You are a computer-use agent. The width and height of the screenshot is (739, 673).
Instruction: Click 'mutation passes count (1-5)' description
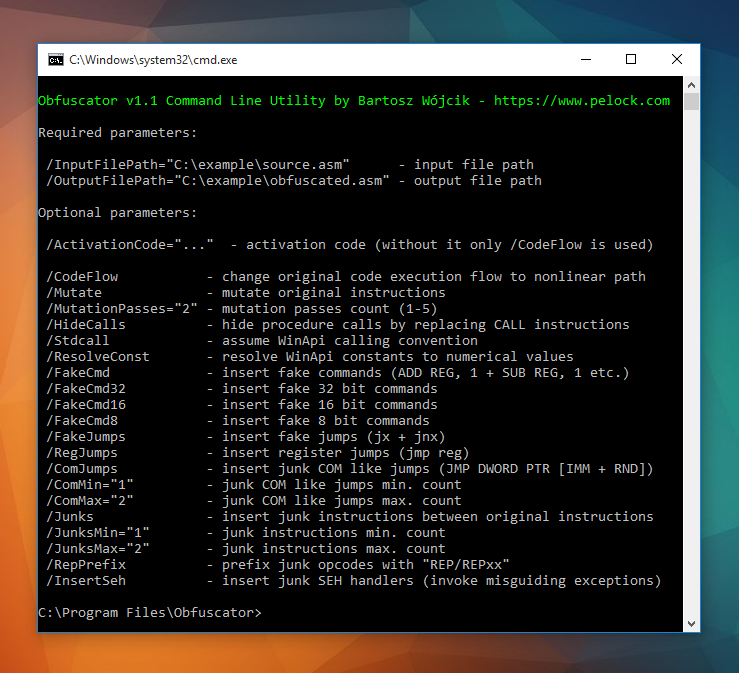point(330,309)
